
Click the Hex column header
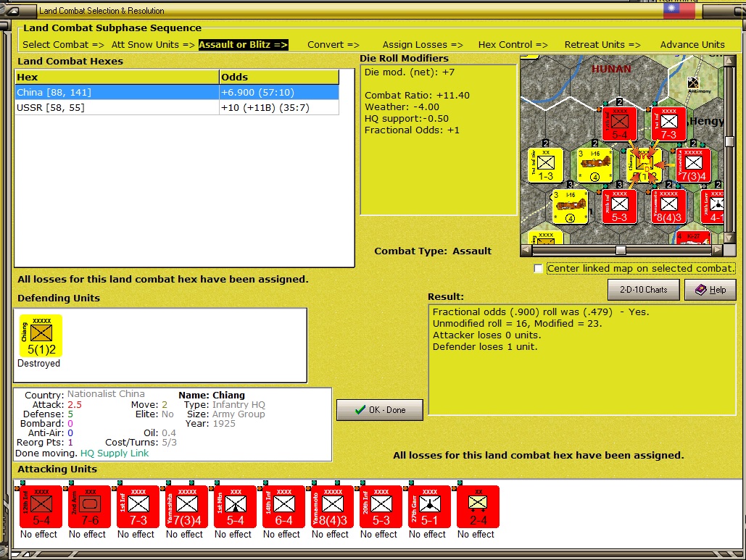coord(117,77)
